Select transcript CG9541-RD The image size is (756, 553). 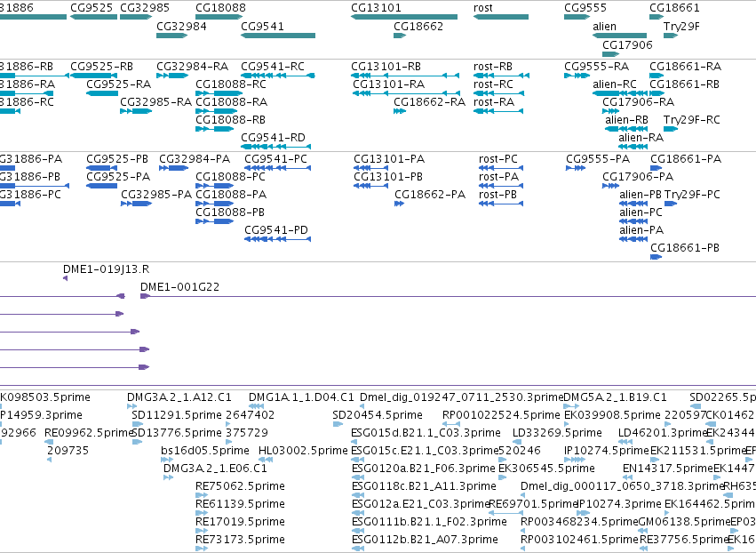pyautogui.click(x=275, y=147)
